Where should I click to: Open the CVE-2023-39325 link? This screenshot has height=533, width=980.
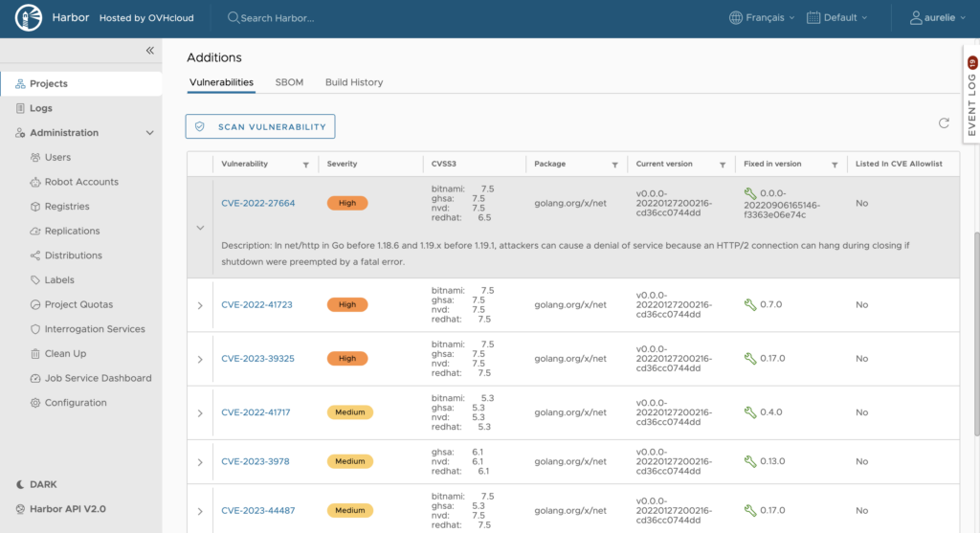257,359
